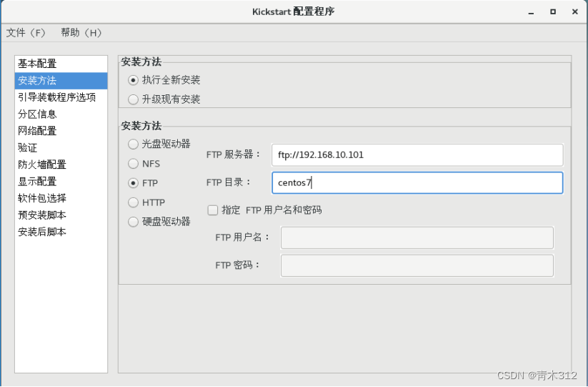Viewport: 588px width, 387px height.
Task: Select 基本配置 in the sidebar
Action: pos(61,64)
